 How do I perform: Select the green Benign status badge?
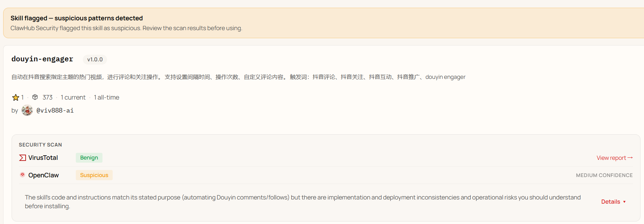point(89,158)
